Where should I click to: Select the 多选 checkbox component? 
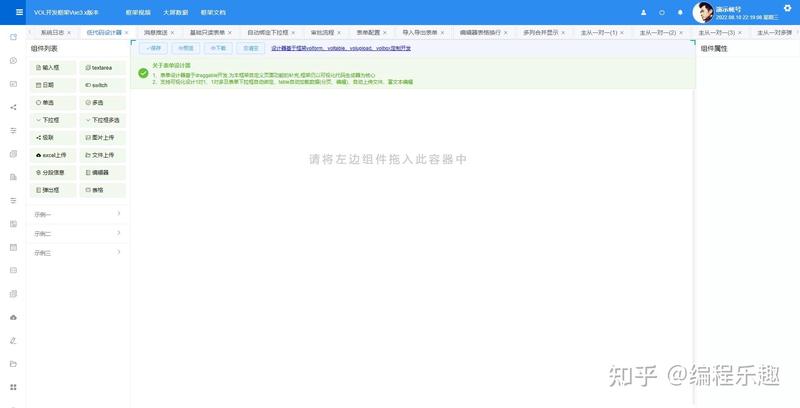click(x=103, y=103)
